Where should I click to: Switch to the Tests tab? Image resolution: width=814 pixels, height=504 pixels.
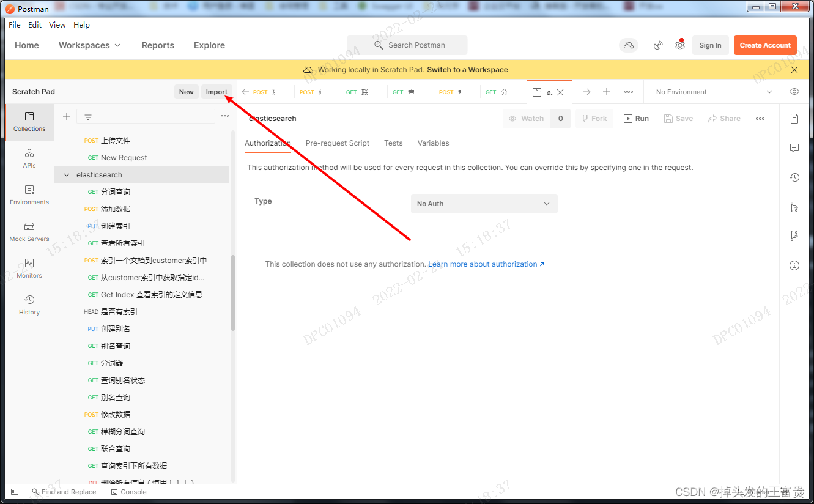point(393,143)
